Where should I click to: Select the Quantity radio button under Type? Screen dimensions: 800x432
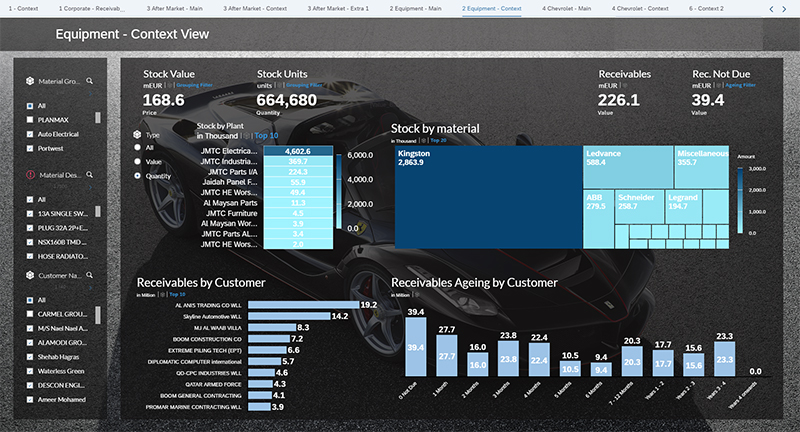click(x=137, y=176)
